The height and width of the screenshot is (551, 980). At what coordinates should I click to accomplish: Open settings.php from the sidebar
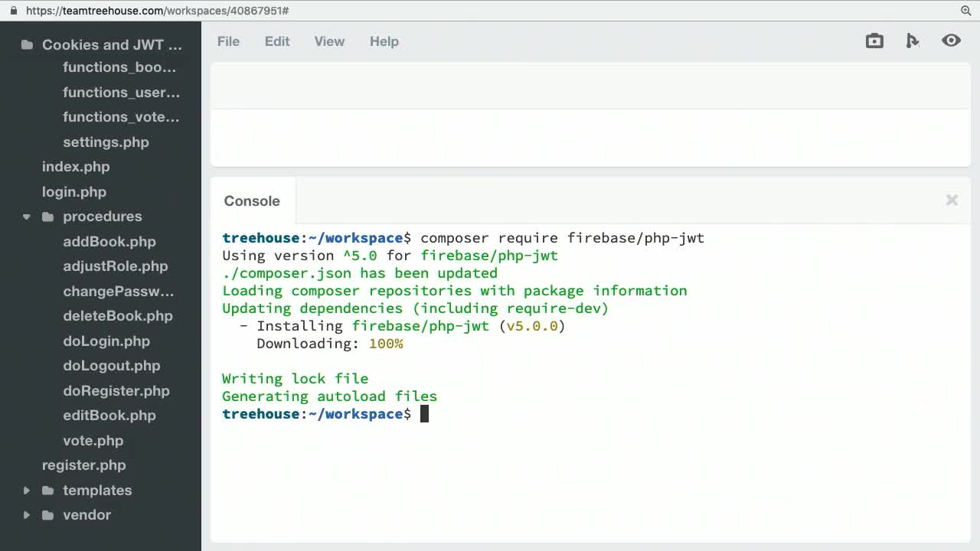coord(106,142)
